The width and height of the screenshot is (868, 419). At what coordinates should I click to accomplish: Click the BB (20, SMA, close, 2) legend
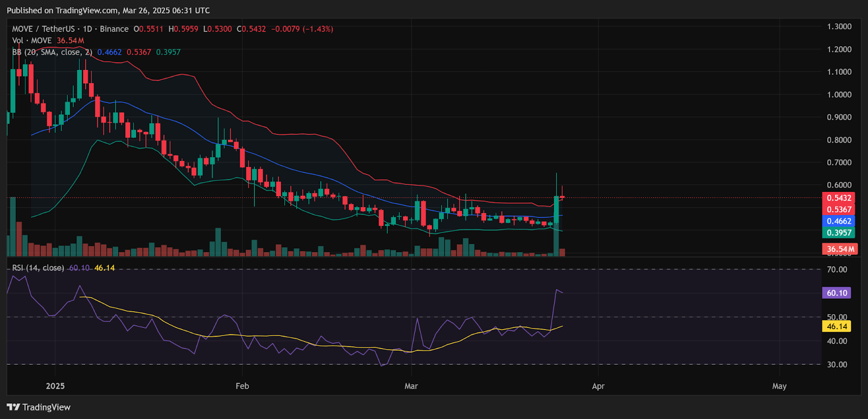click(52, 52)
